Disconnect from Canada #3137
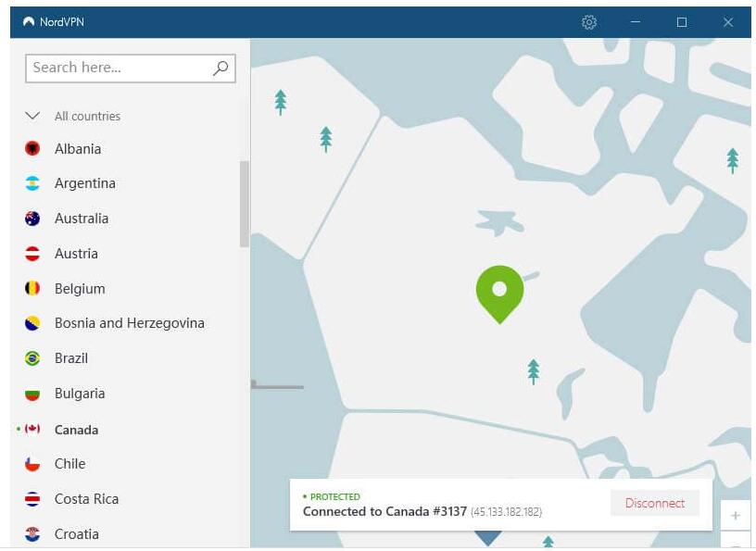 coord(655,503)
